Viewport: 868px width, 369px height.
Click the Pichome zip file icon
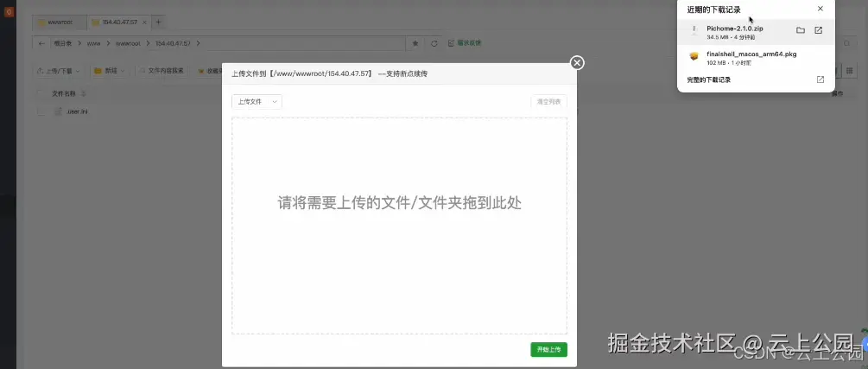click(694, 31)
